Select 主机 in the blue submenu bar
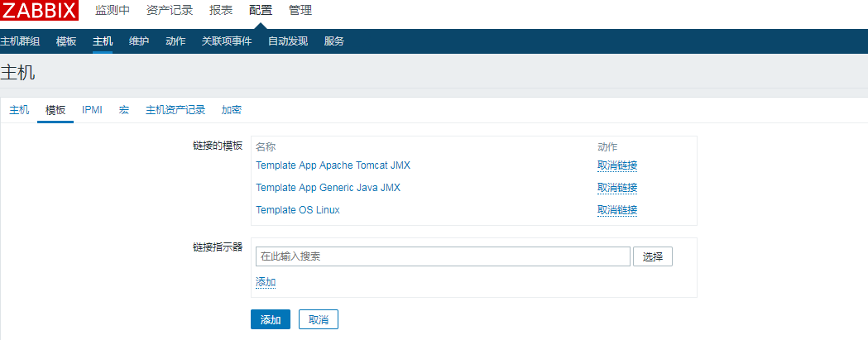The height and width of the screenshot is (340, 868). click(x=103, y=41)
